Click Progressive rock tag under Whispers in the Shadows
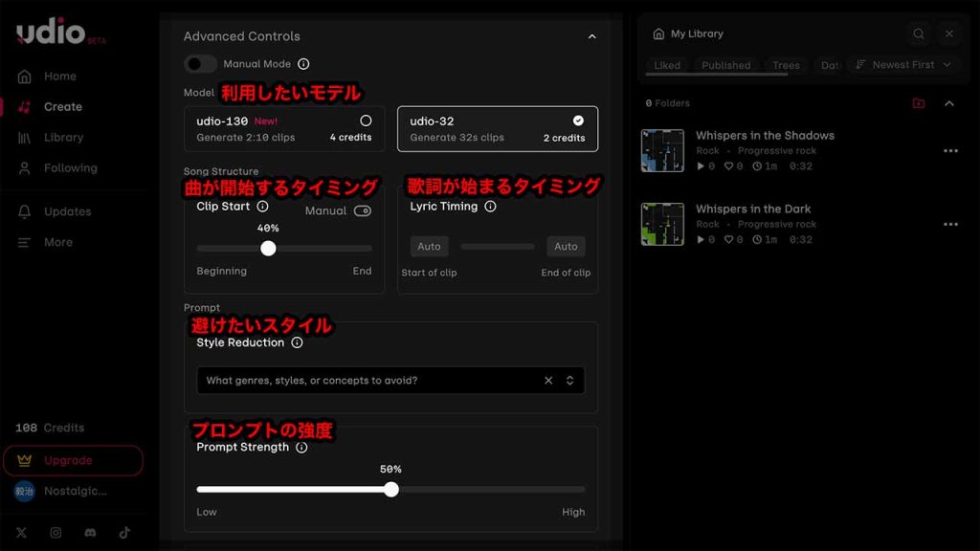The width and height of the screenshot is (980, 551). click(x=777, y=150)
